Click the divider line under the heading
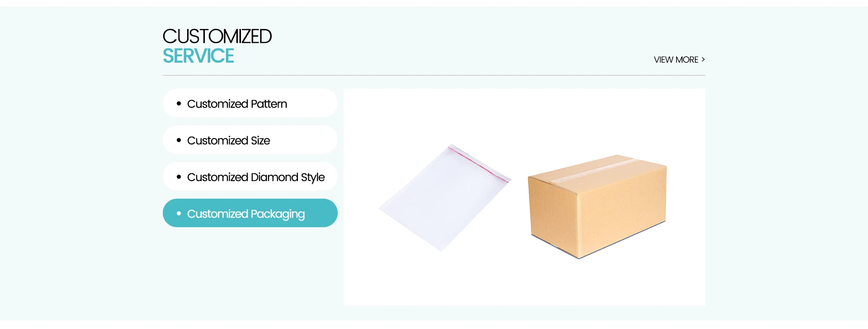868x329 pixels. [x=434, y=75]
